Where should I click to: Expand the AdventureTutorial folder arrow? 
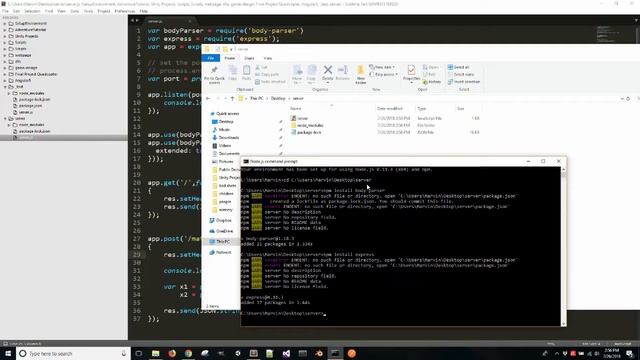[x=5, y=30]
